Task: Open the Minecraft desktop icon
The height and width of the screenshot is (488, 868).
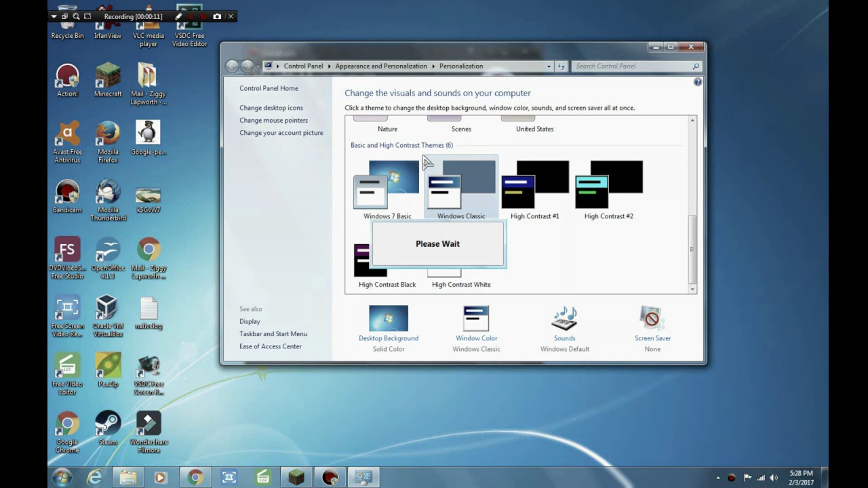Action: pyautogui.click(x=108, y=80)
